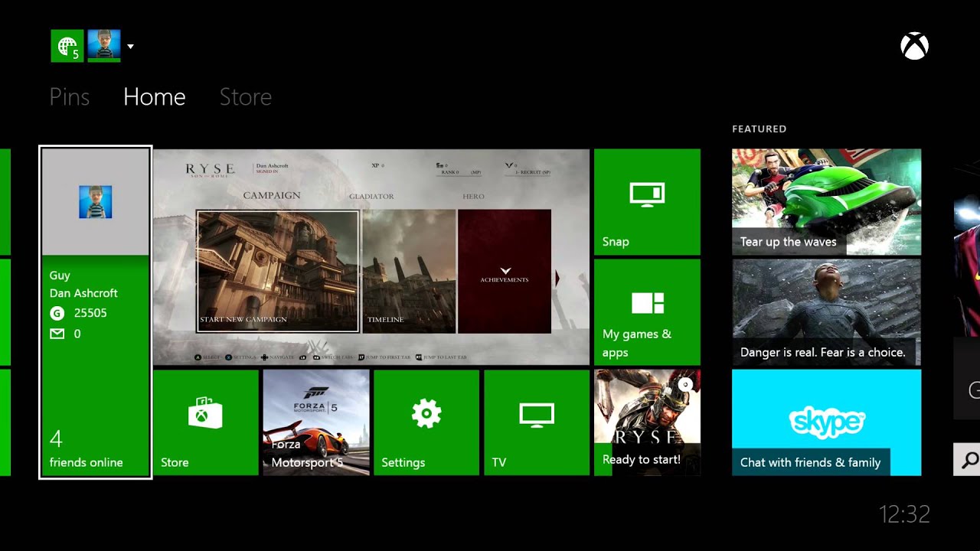This screenshot has height=551, width=980.
Task: Switch to the Store tab
Action: pos(246,96)
